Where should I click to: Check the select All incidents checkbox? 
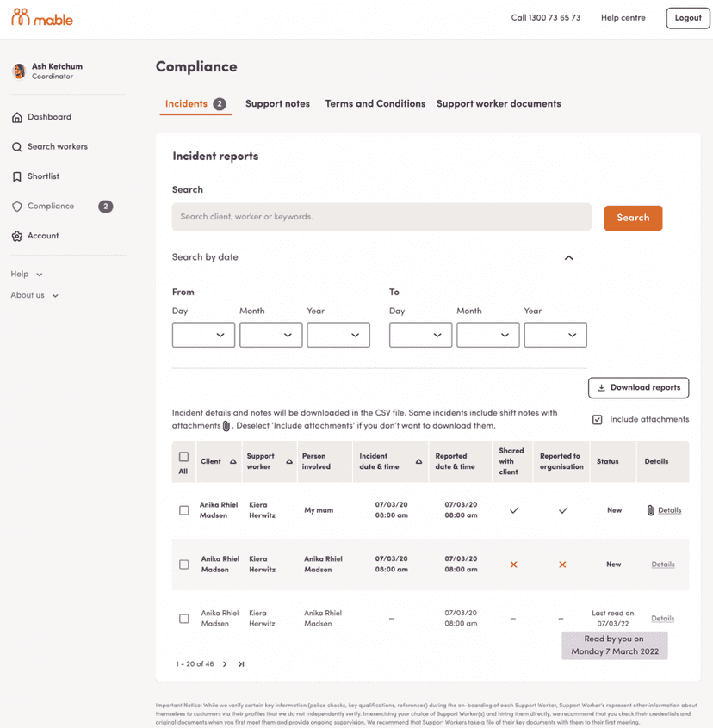(184, 457)
